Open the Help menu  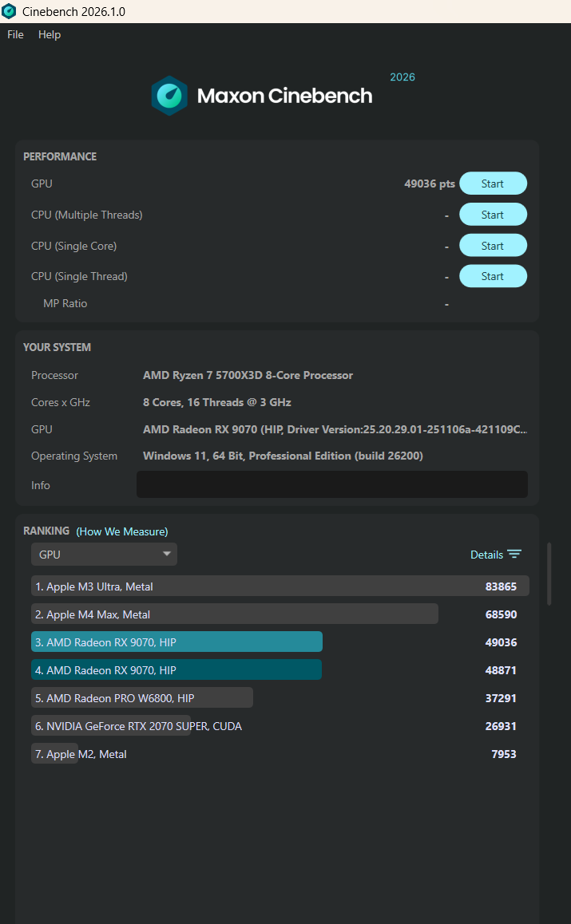[x=50, y=34]
